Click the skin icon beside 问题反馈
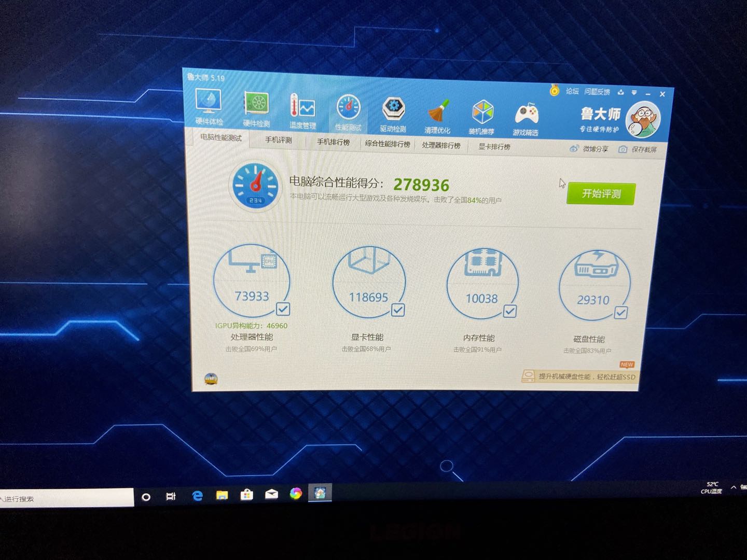 [621, 92]
